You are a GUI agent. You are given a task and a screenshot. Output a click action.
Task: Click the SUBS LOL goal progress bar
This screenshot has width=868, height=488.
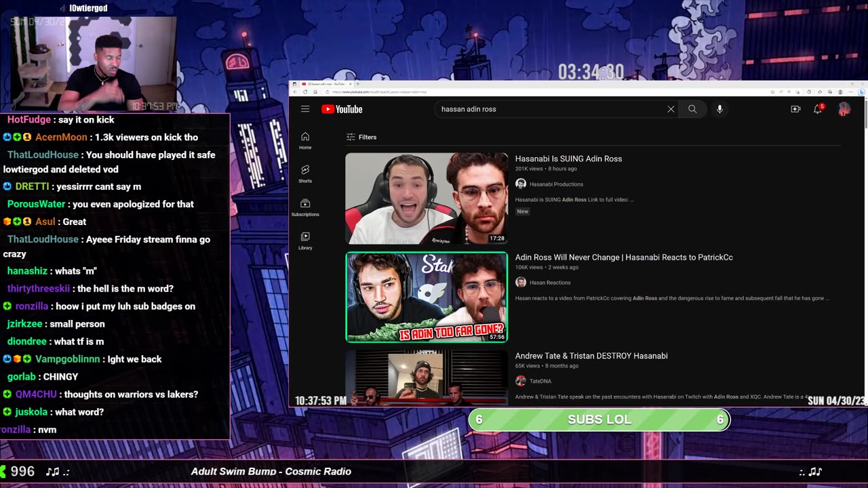(x=599, y=420)
